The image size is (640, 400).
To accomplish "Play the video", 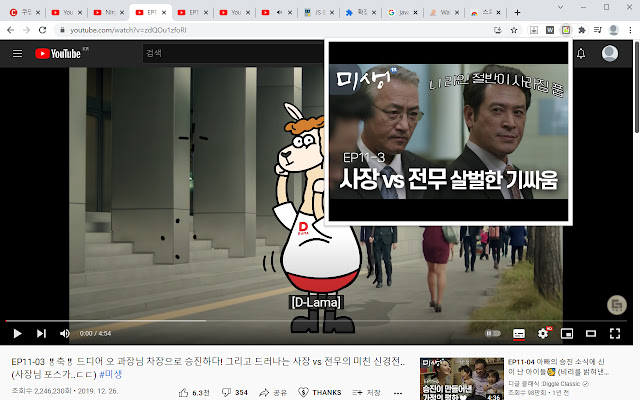I will (x=17, y=333).
